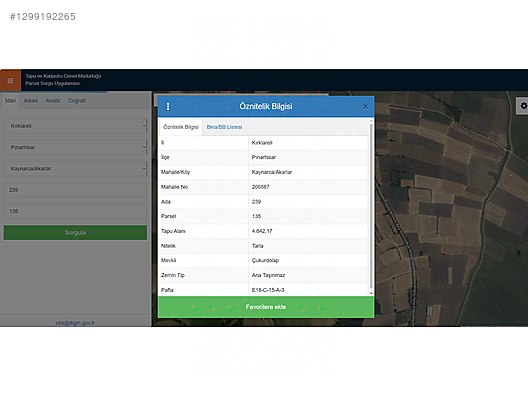Select the Tapu Alanı value 4.642,17
The image size is (528, 396).
click(x=262, y=231)
